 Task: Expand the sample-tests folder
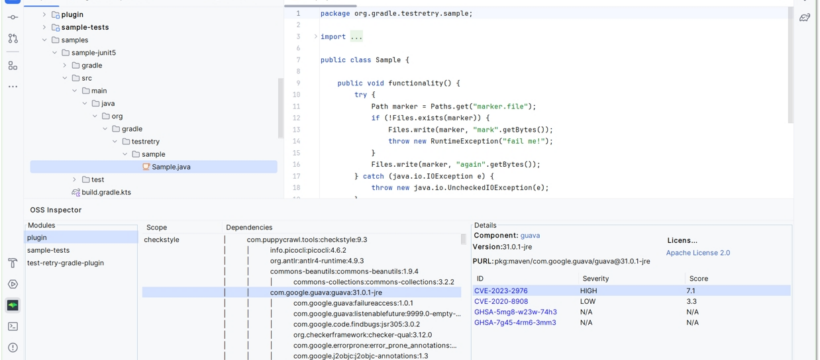tap(44, 27)
